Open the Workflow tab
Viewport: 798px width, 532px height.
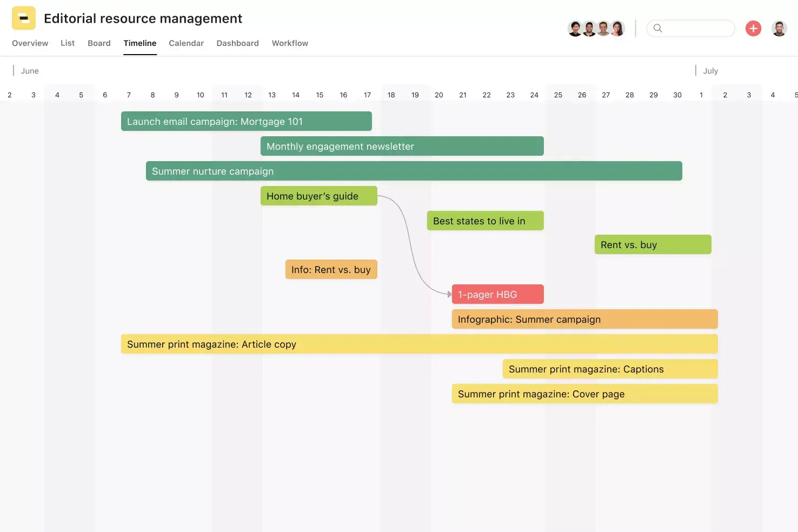(x=290, y=43)
